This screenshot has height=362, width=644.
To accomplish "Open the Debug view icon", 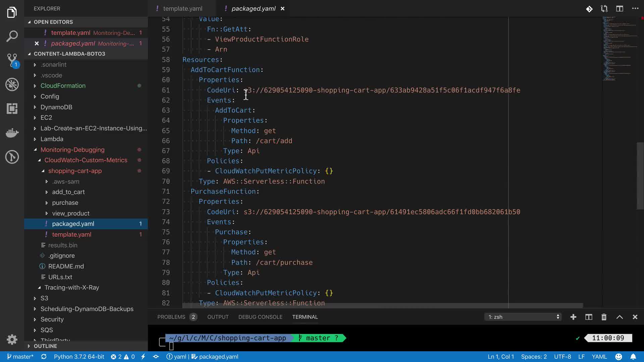I will coord(12,84).
